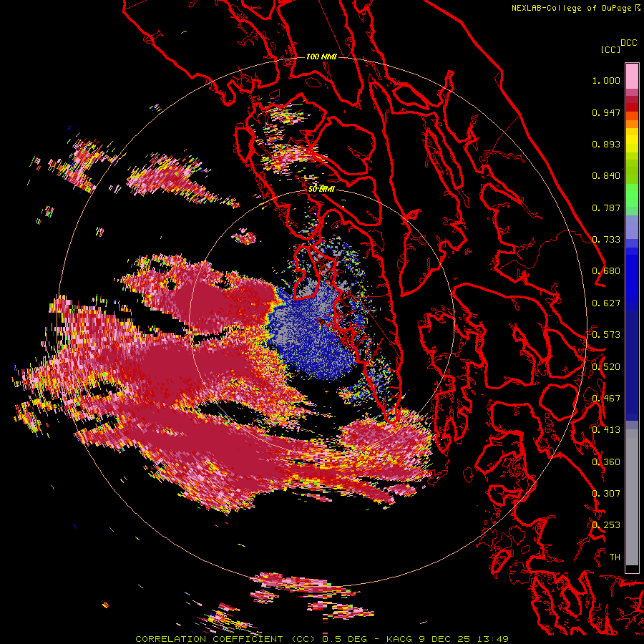Viewport: 644px width, 644px height.
Task: Select the 0.467 scale value
Action: (x=606, y=398)
